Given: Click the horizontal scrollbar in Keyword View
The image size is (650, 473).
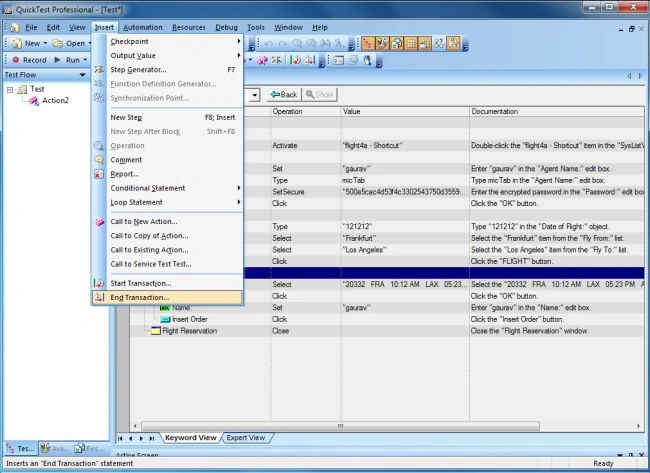Looking at the screenshot, I should coord(340,426).
